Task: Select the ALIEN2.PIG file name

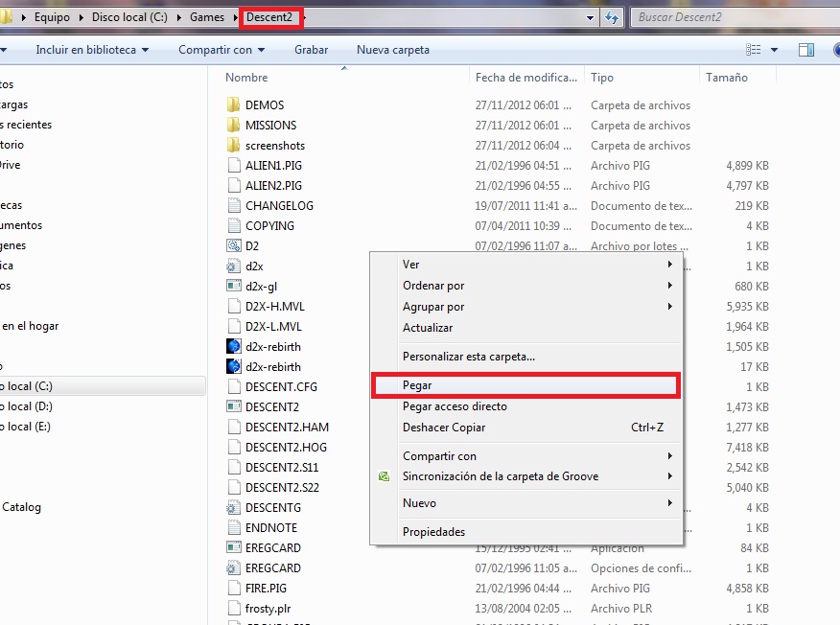Action: [x=273, y=186]
